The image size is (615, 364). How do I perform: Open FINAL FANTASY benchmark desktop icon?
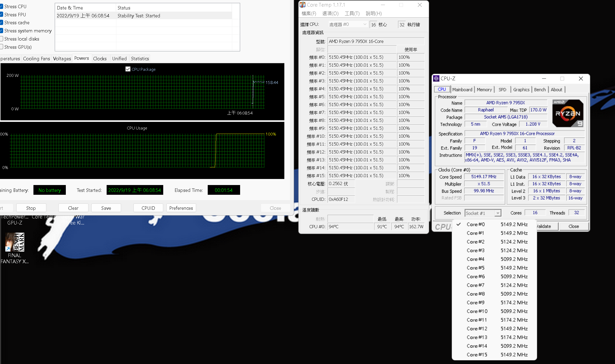15,248
